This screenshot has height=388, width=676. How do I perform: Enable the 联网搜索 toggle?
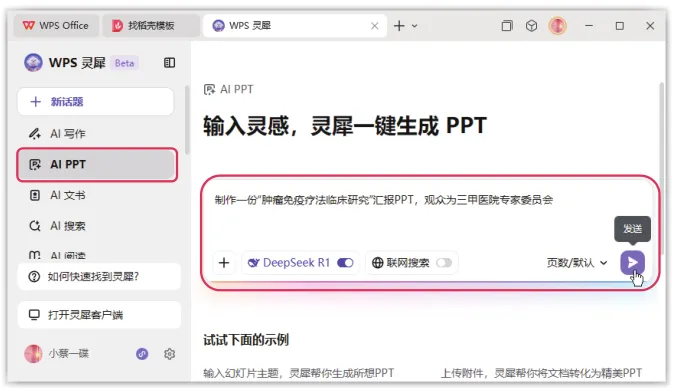click(x=444, y=263)
